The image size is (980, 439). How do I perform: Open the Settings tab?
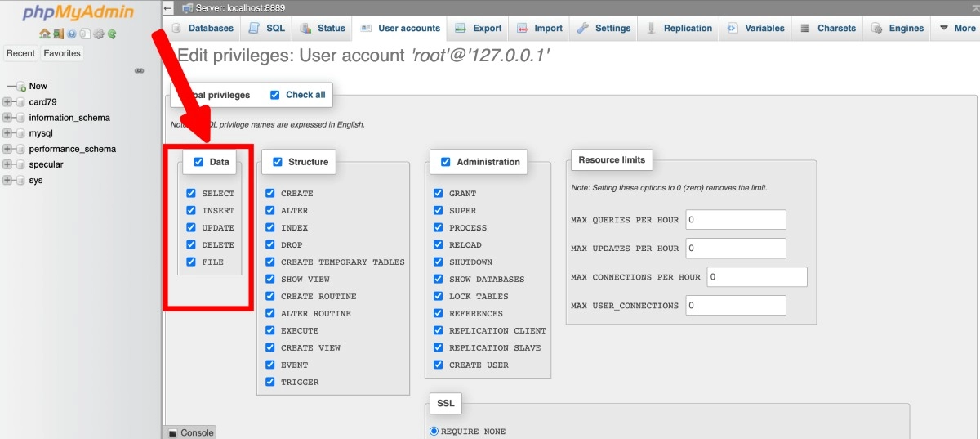click(604, 28)
